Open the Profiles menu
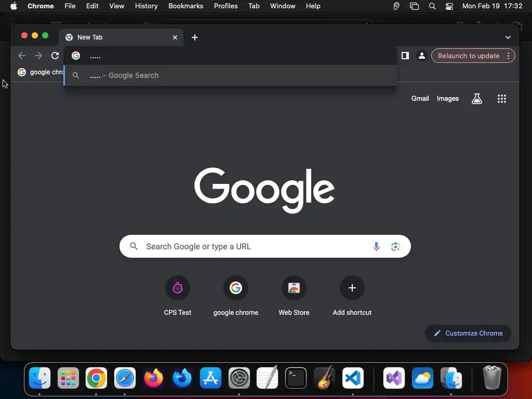Viewport: 532px width, 399px height. click(x=225, y=6)
